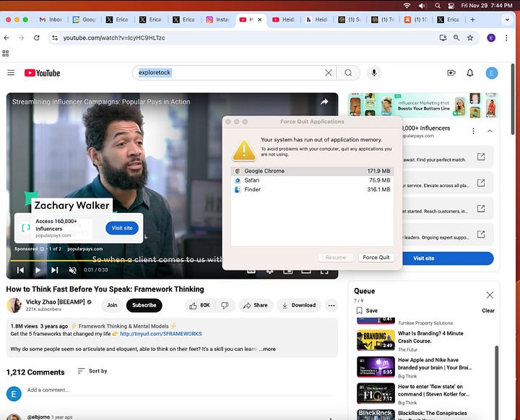Go to YouTube home via logo
This screenshot has width=520, height=420.
pos(42,73)
